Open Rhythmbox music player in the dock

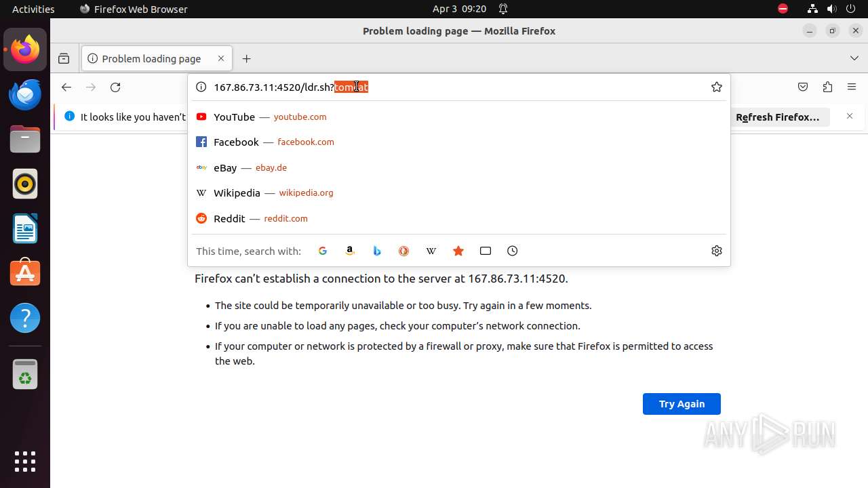click(25, 184)
